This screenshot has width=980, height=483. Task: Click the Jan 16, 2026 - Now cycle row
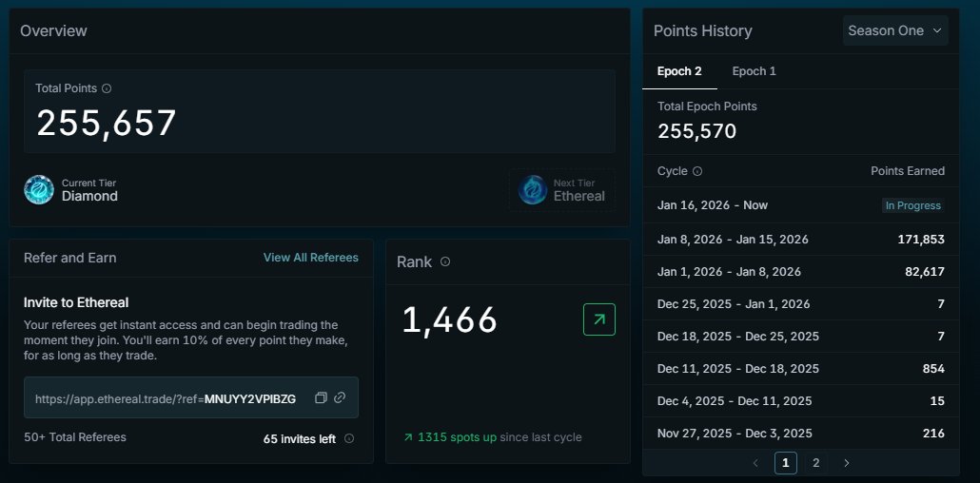tap(800, 205)
